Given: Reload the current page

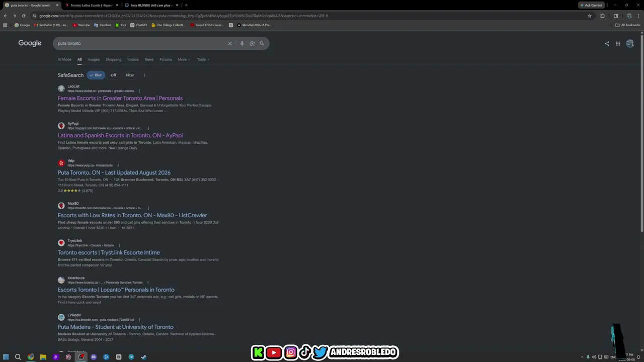Looking at the screenshot, I should tap(23, 16).
